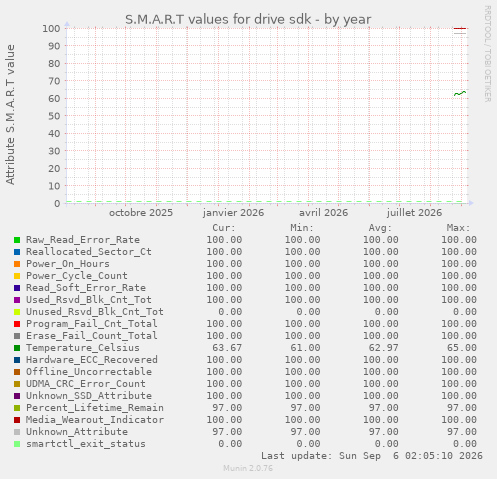
Task: Click the juillet 2026 axis label
Action: point(414,213)
